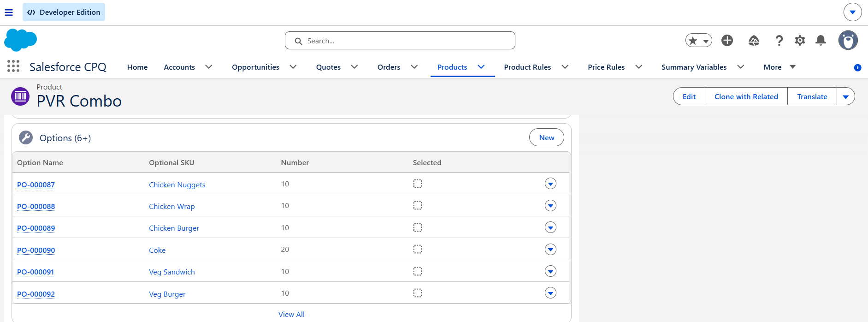Image resolution: width=868 pixels, height=322 pixels.
Task: Open the Chicken Nuggets SKU link
Action: pyautogui.click(x=177, y=185)
